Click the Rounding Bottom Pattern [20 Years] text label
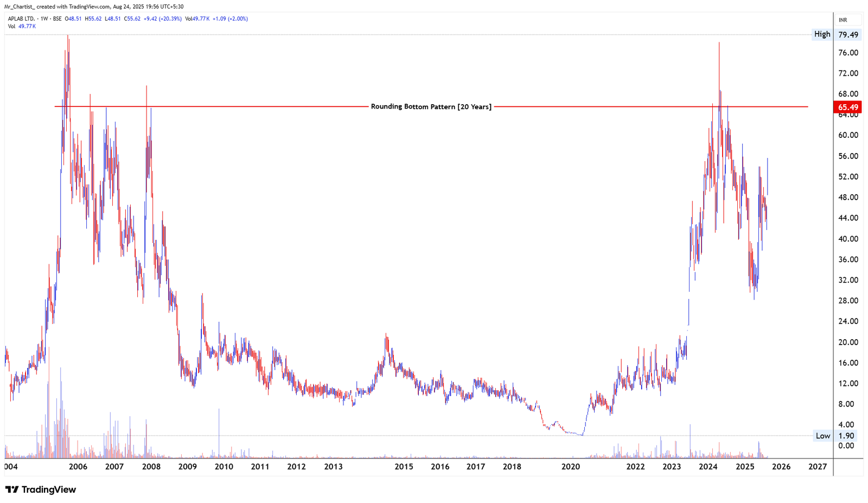The height and width of the screenshot is (503, 868). [431, 107]
